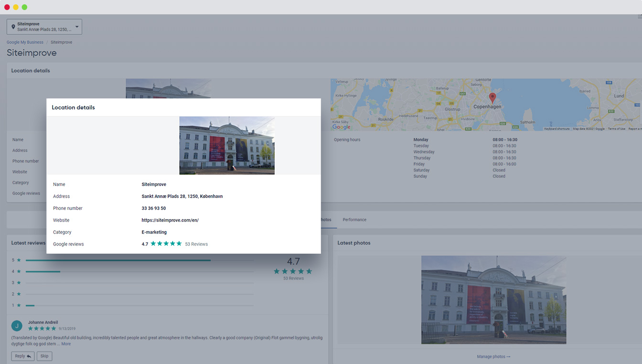Click Reply button under Johanne's review
Image resolution: width=642 pixels, height=364 pixels.
(x=23, y=356)
